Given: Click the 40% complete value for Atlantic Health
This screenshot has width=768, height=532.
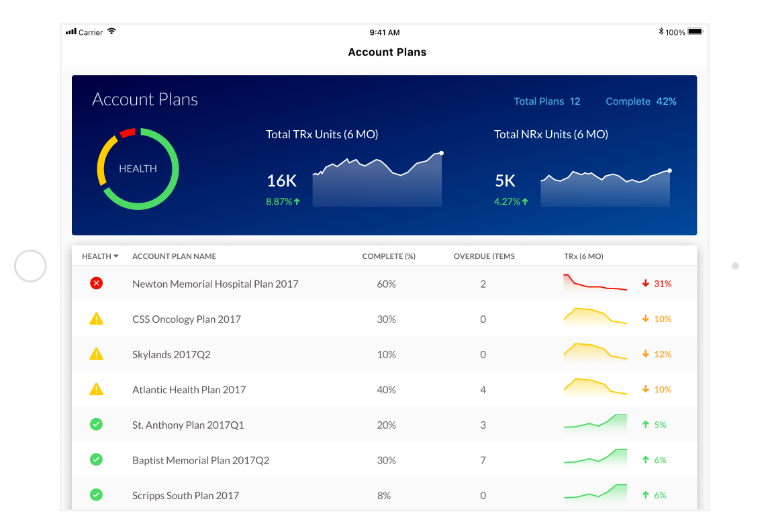Looking at the screenshot, I should (387, 390).
